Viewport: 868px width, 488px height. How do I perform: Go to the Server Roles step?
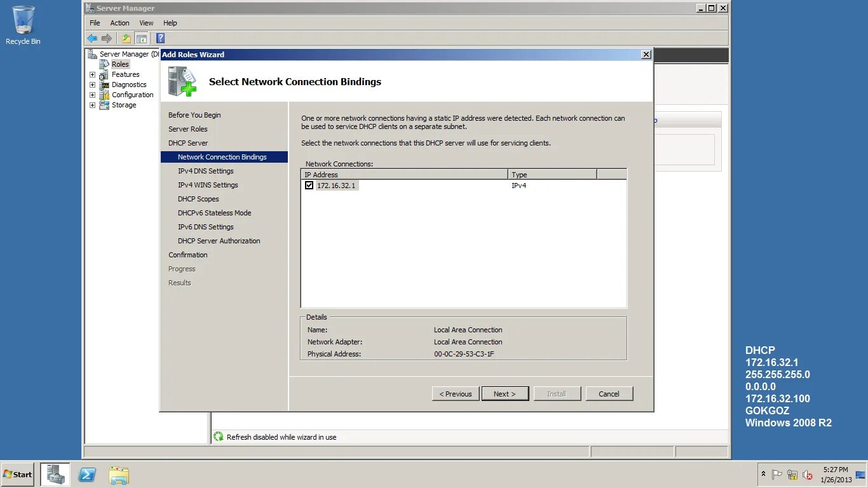[187, 129]
